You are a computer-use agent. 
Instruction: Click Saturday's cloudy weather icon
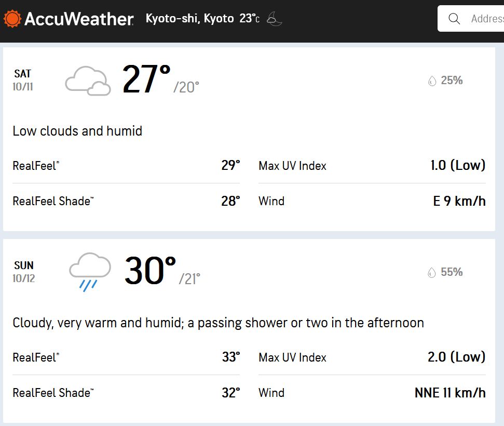coord(88,81)
